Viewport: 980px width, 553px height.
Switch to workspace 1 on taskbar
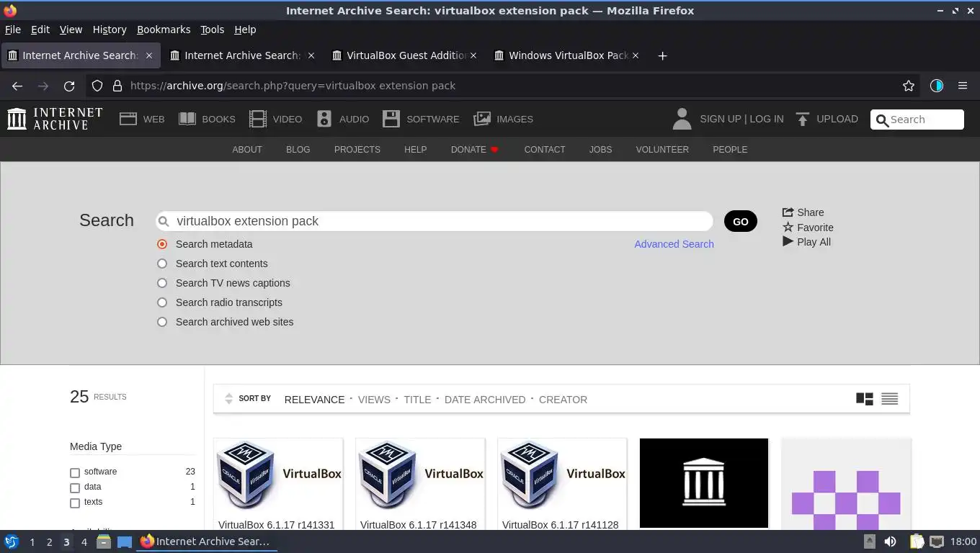[x=32, y=541]
